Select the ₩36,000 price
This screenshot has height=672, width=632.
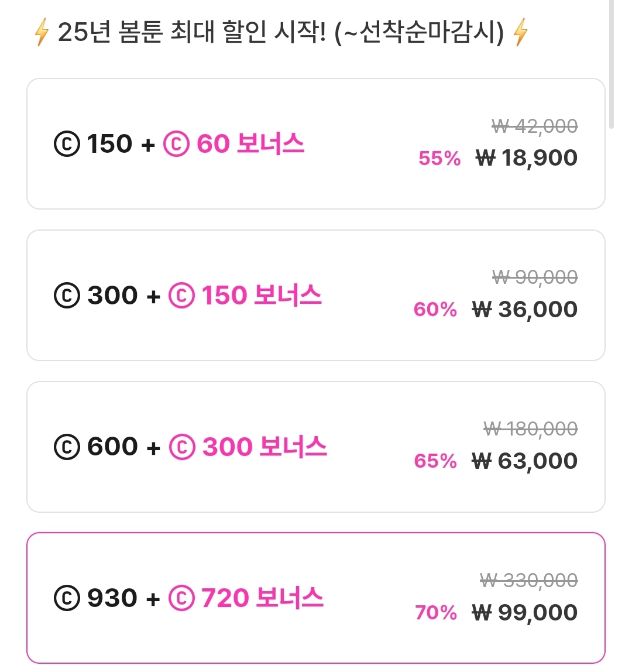point(525,310)
